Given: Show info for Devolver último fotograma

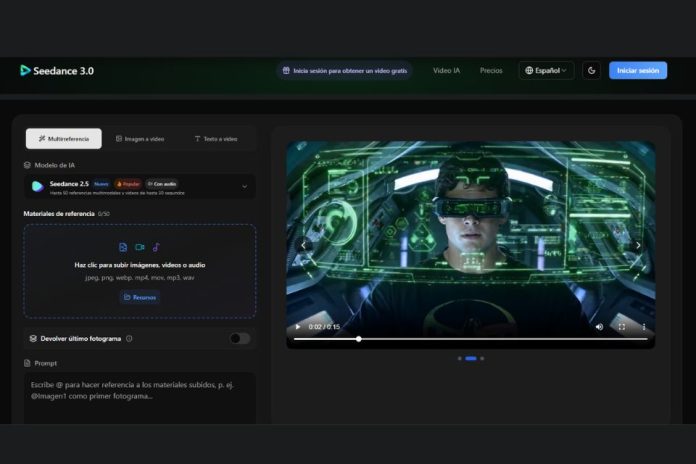Looking at the screenshot, I should tap(129, 338).
